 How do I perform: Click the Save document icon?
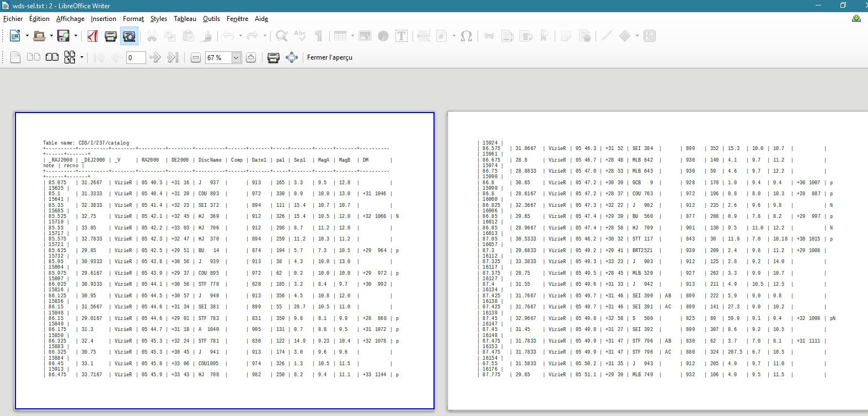tap(63, 36)
